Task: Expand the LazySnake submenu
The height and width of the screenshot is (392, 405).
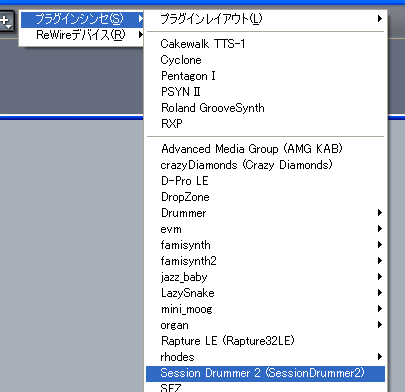Action: click(x=265, y=293)
